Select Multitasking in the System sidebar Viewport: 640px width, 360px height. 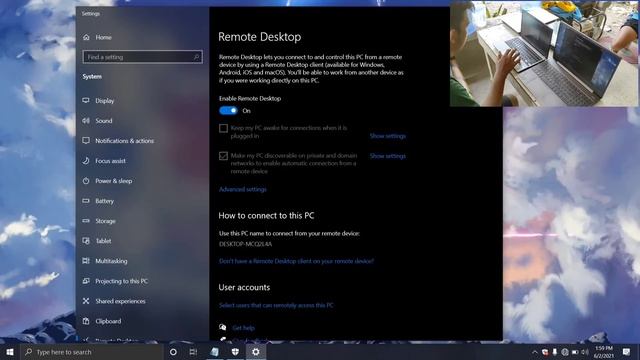[x=105, y=261]
